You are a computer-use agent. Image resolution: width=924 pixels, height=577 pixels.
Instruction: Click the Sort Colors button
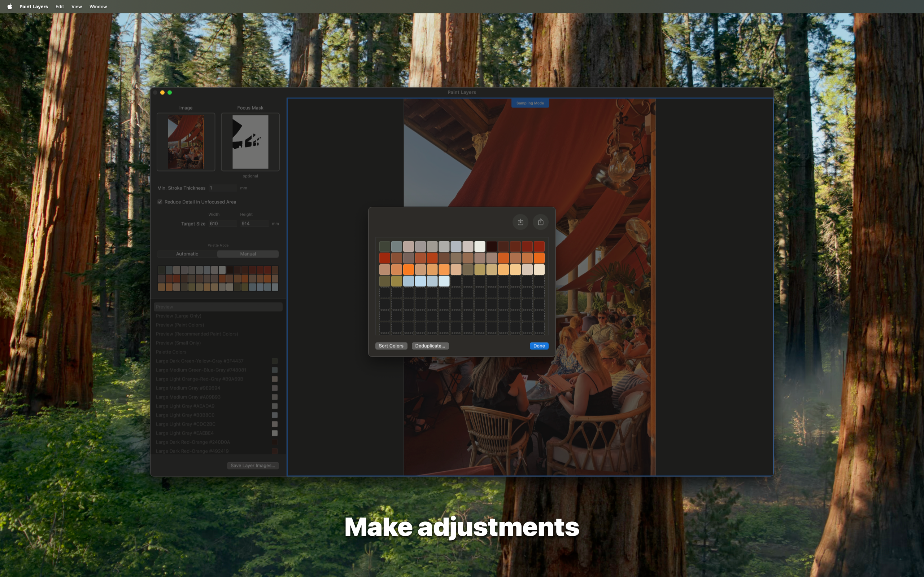click(x=391, y=346)
